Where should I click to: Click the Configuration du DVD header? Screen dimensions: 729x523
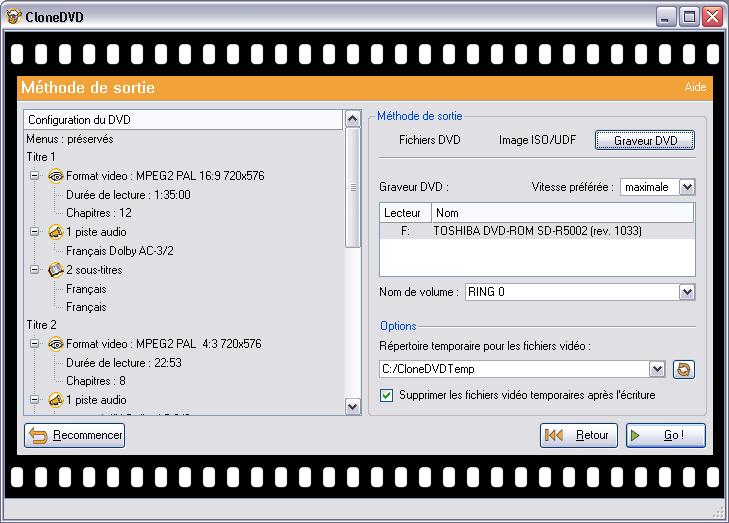183,120
